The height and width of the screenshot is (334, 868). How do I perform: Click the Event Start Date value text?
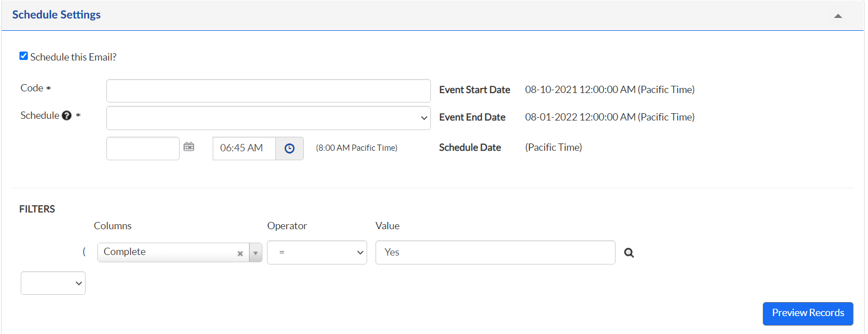tap(609, 90)
